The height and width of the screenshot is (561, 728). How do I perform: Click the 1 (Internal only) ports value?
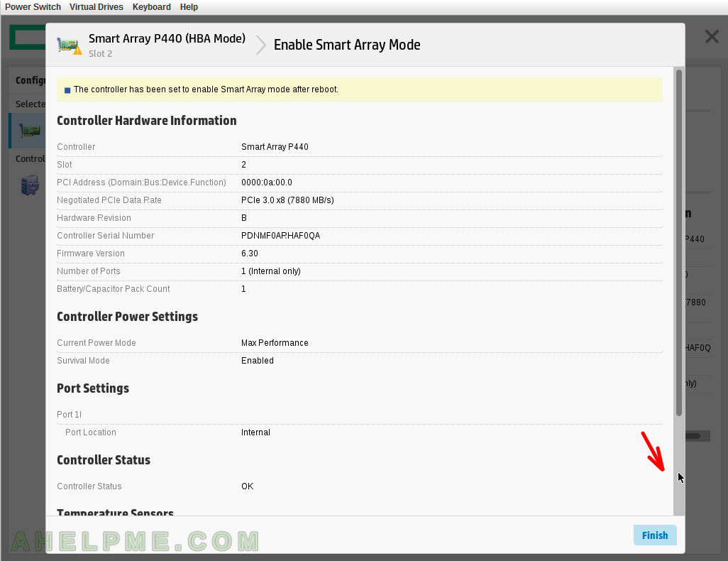tap(270, 271)
